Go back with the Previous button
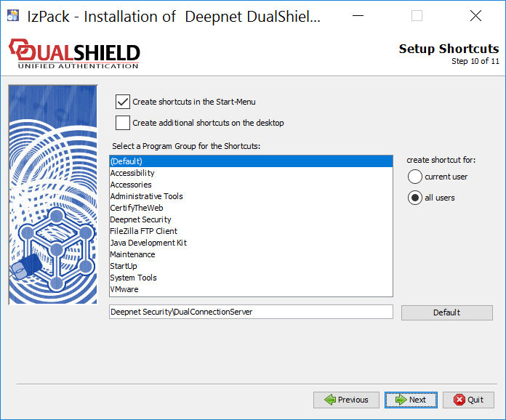The height and width of the screenshot is (420, 506). click(x=346, y=400)
